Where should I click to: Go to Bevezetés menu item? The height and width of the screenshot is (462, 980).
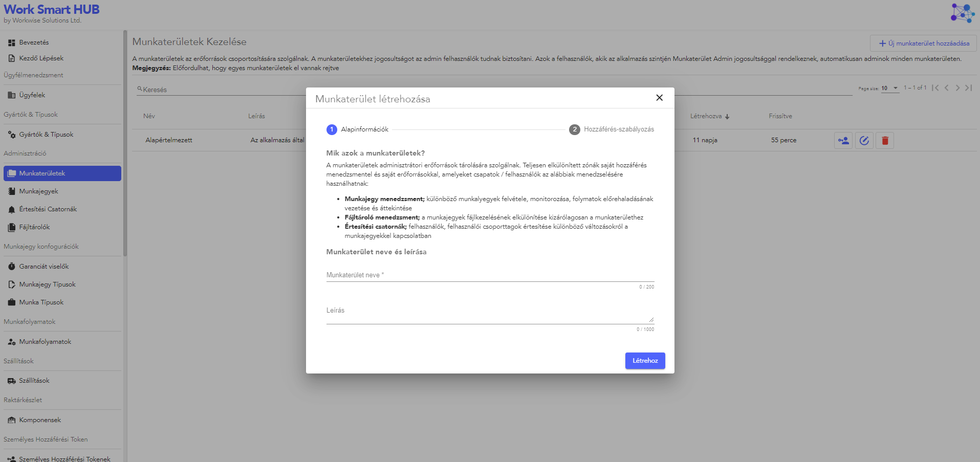(x=34, y=42)
